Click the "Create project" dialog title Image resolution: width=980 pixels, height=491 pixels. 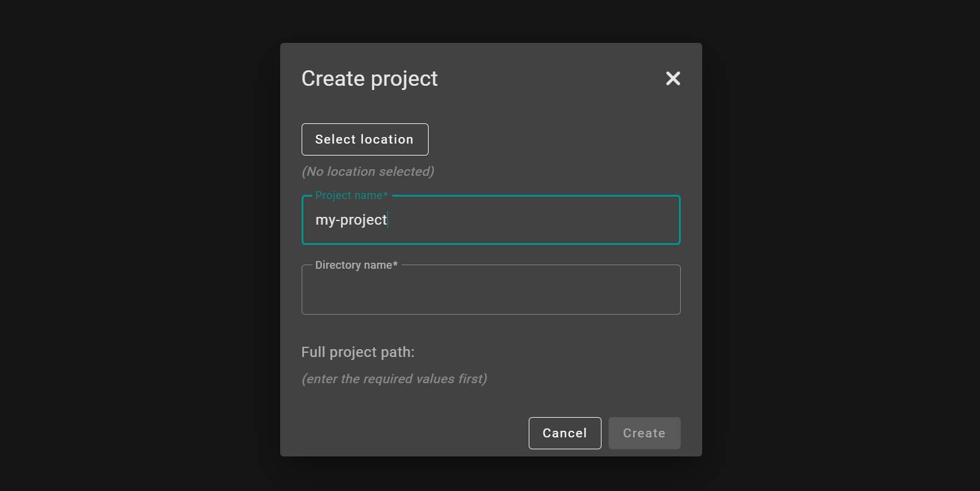tap(370, 79)
